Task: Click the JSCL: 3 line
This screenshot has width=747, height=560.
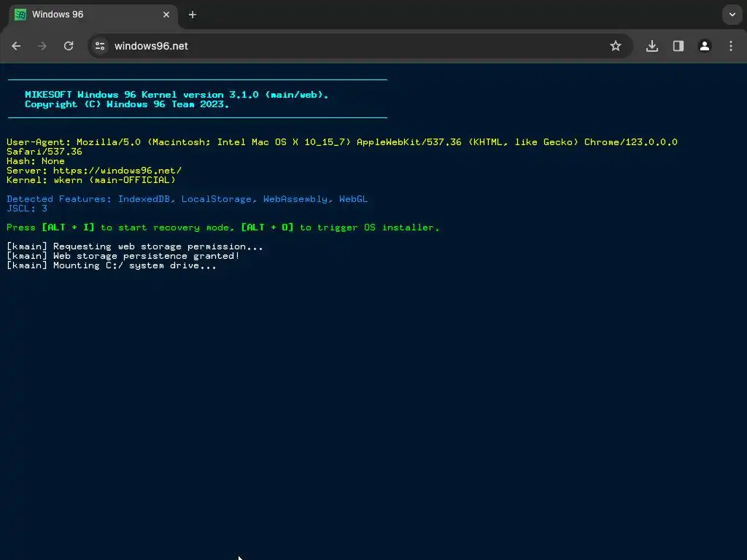Action: [x=27, y=209]
